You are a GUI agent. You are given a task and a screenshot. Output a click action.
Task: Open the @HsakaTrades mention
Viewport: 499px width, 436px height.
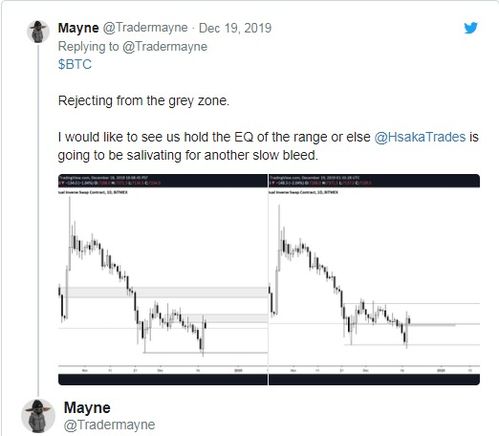(420, 137)
